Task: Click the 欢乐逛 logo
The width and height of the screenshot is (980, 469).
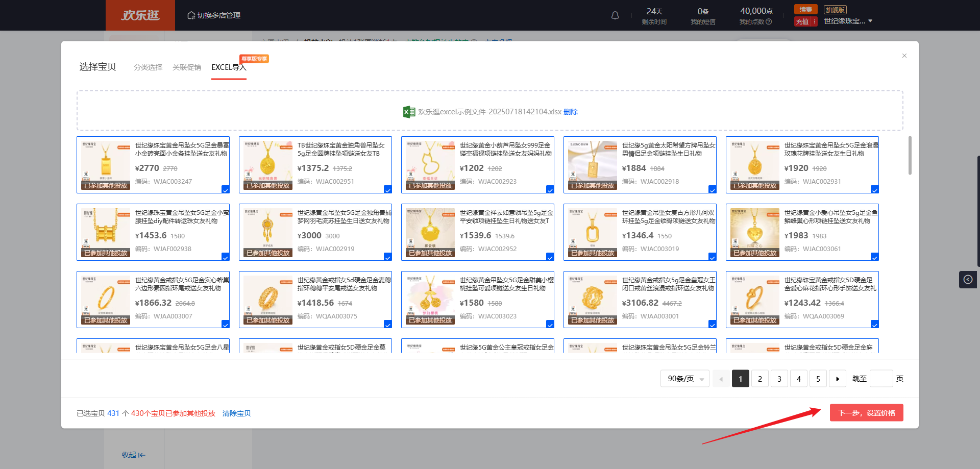Action: [x=140, y=15]
